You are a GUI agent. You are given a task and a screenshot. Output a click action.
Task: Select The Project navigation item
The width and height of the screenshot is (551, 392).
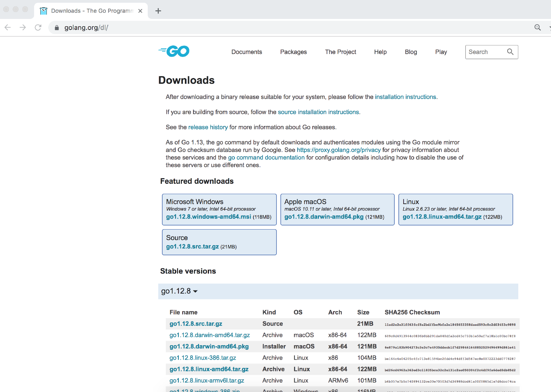tap(340, 52)
